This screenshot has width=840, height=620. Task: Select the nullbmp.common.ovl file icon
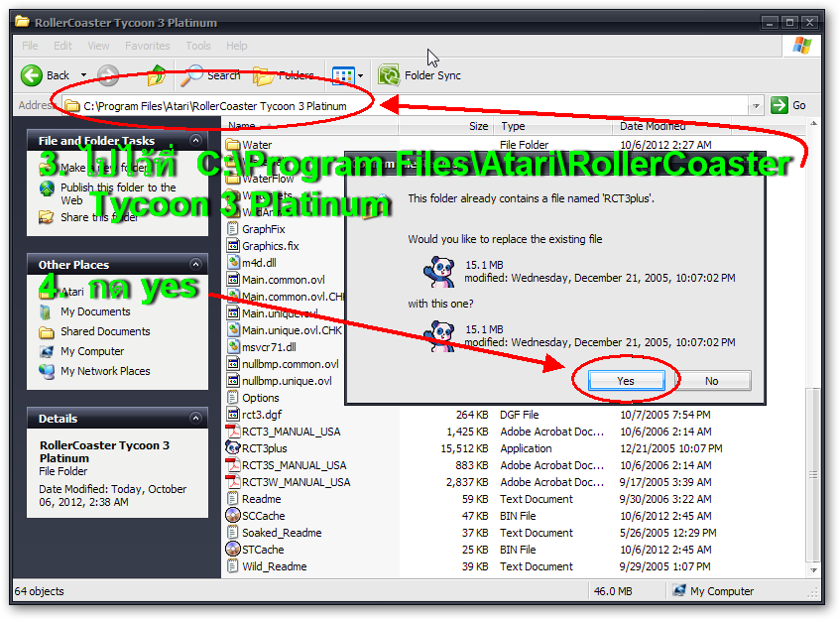tap(232, 364)
